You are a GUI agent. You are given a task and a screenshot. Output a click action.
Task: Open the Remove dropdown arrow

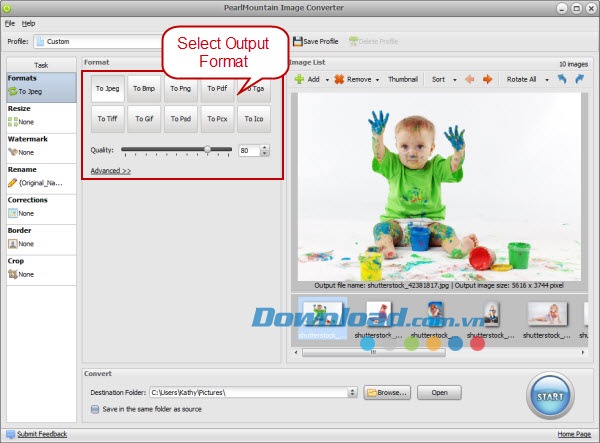[377, 80]
